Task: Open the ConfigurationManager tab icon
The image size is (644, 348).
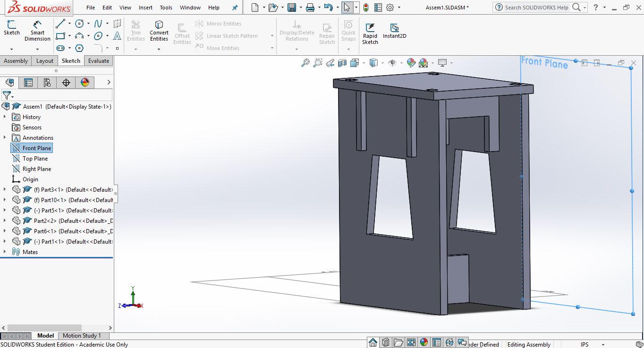Action: click(47, 83)
